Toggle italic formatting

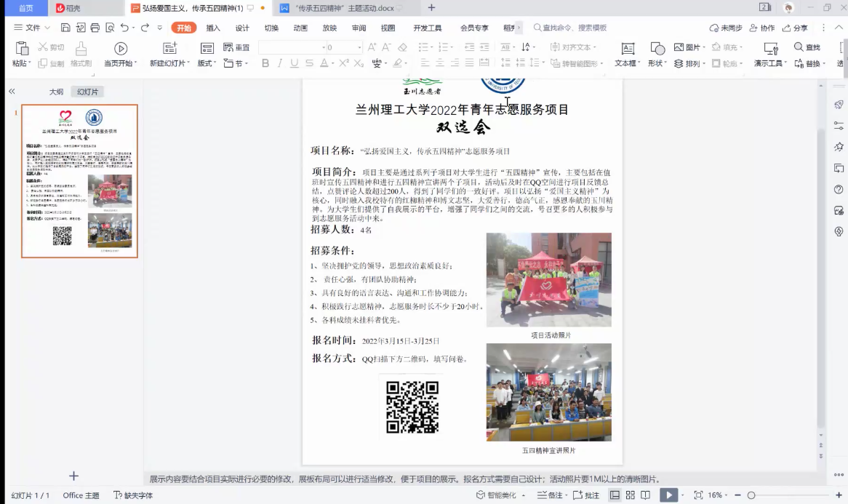tap(279, 63)
